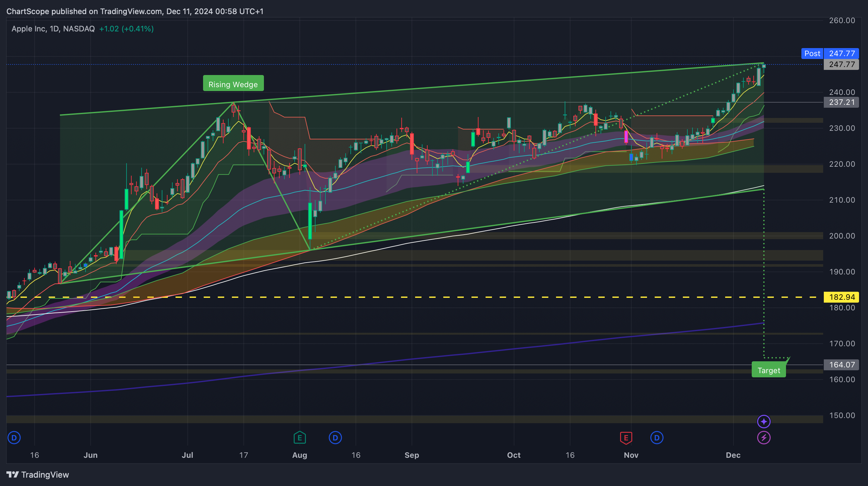Screen dimensions: 868x486
Task: Click the TradingView logo icon
Action: pos(12,474)
